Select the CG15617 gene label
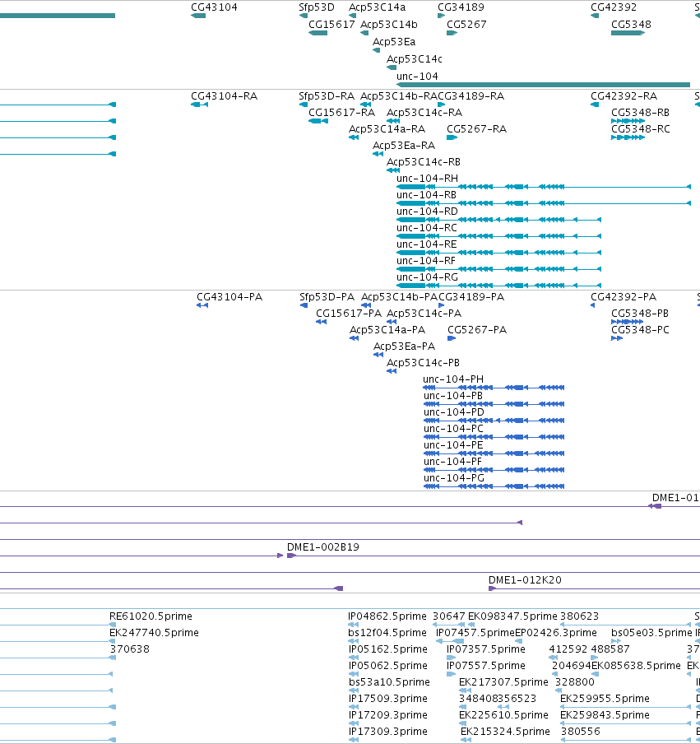This screenshot has width=700, height=744. [x=331, y=24]
